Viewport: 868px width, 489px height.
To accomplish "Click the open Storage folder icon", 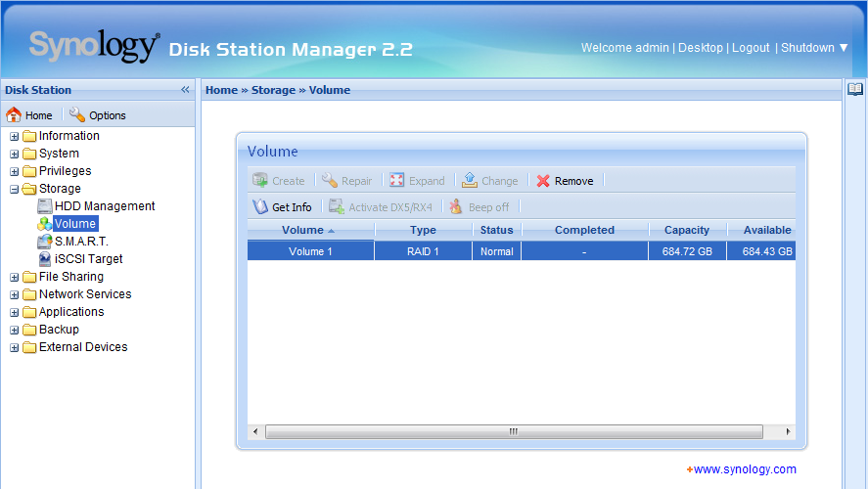I will [29, 189].
